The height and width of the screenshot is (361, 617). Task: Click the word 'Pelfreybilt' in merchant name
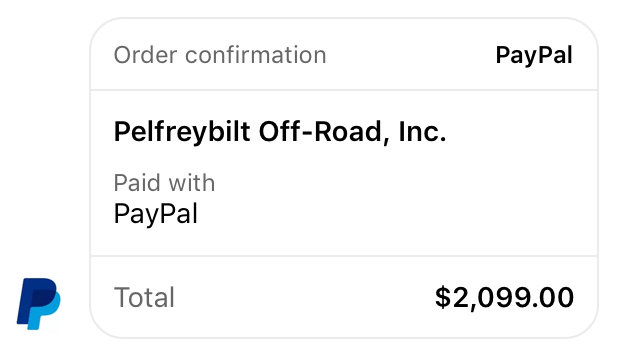point(182,132)
